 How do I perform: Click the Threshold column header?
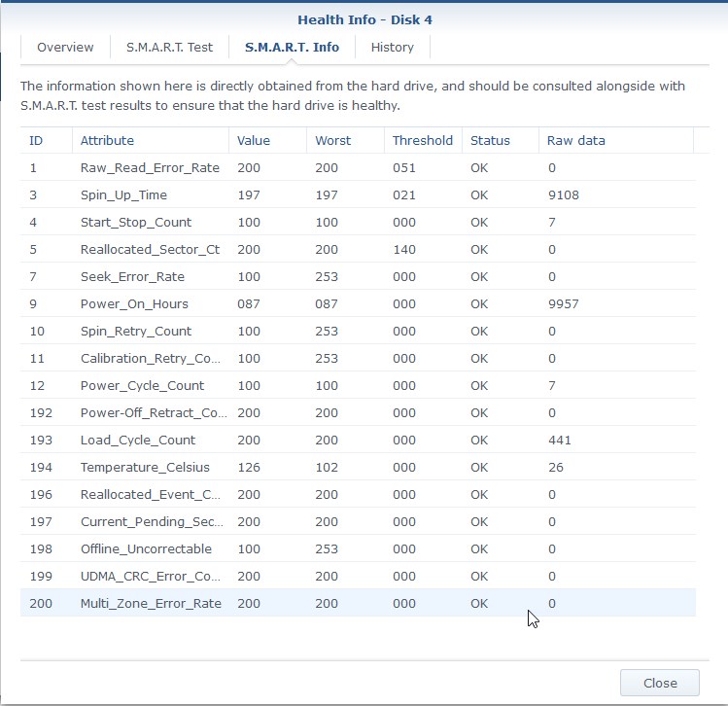[423, 140]
